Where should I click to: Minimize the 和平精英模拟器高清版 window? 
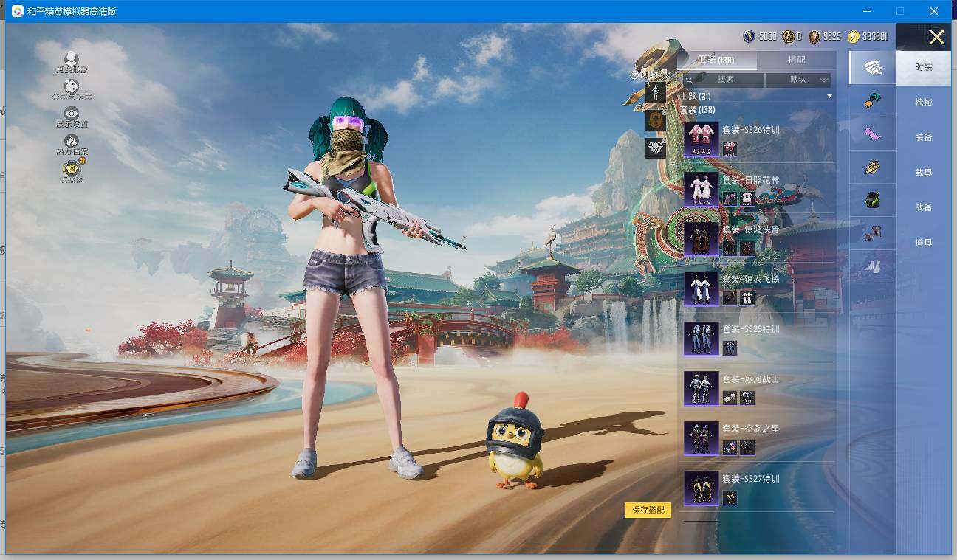tap(868, 11)
